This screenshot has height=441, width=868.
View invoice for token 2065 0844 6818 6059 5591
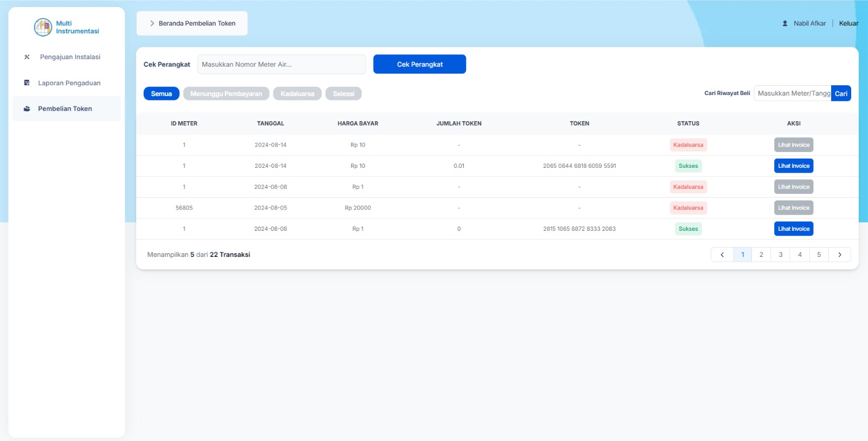click(793, 166)
